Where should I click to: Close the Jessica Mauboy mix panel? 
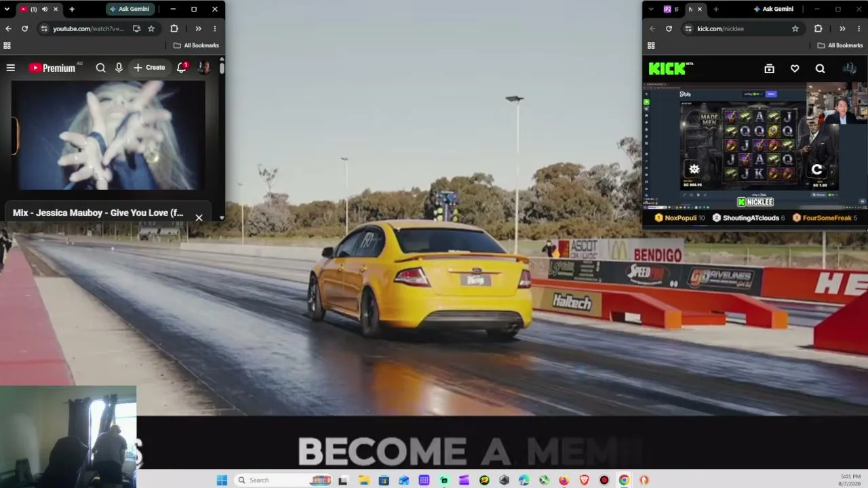tap(199, 218)
